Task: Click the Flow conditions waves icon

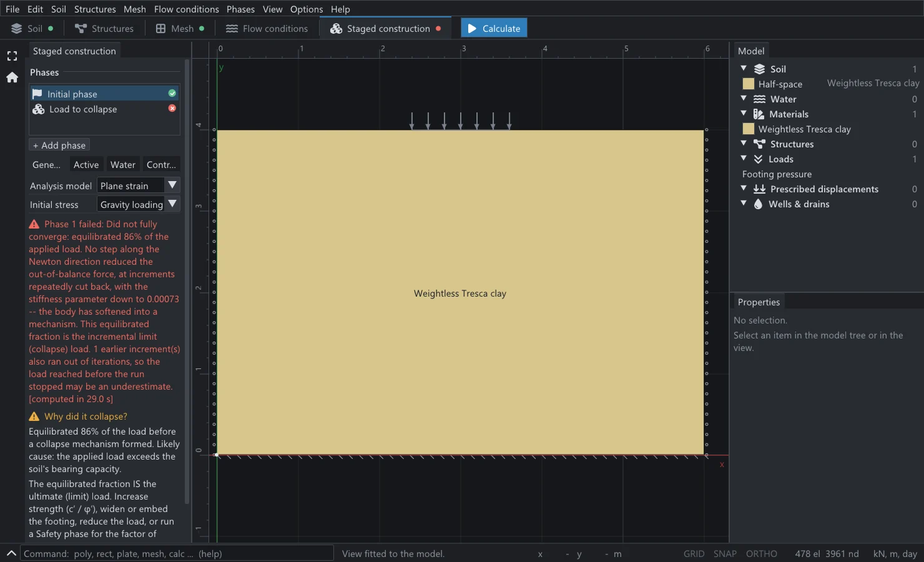Action: (x=232, y=29)
